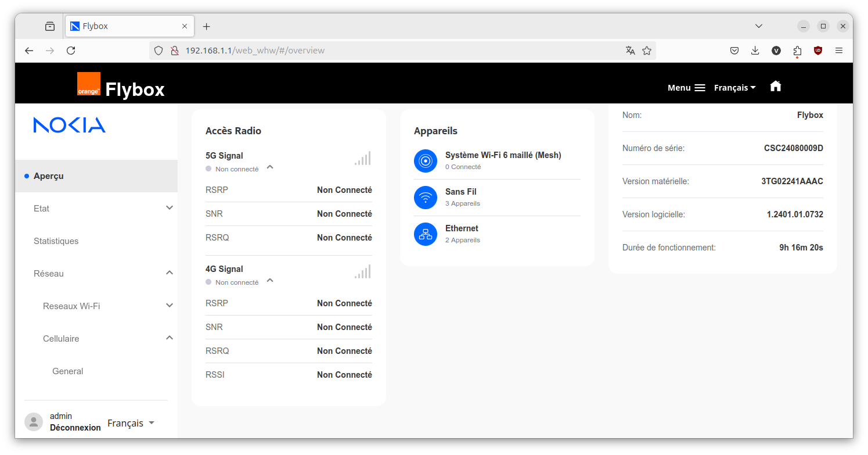The width and height of the screenshot is (868, 455).
Task: Click the Flybox title text in header
Action: (x=135, y=89)
